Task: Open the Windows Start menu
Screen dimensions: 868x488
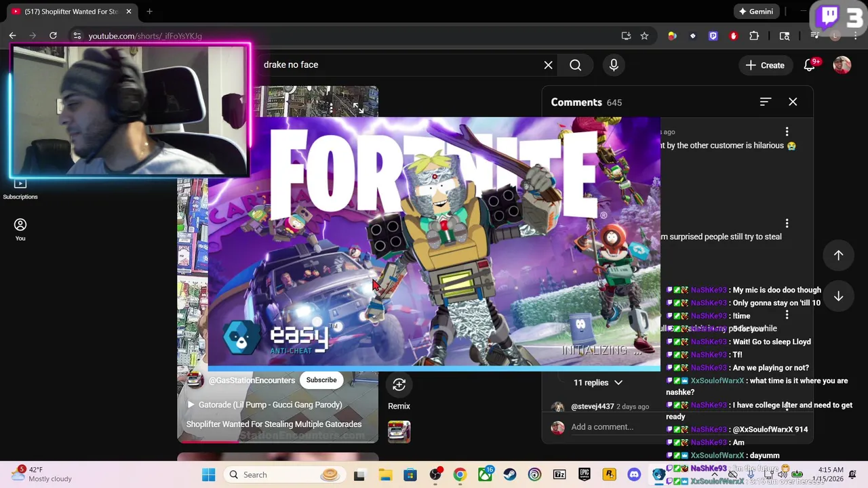Action: [x=208, y=474]
